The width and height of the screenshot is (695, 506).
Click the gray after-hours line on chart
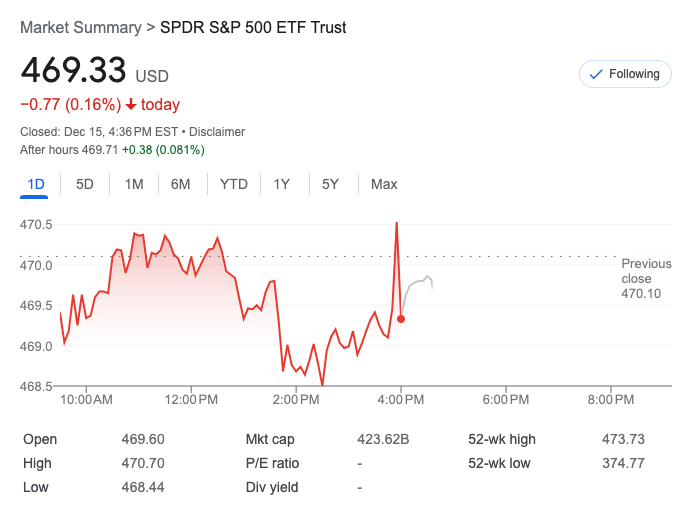tap(420, 283)
